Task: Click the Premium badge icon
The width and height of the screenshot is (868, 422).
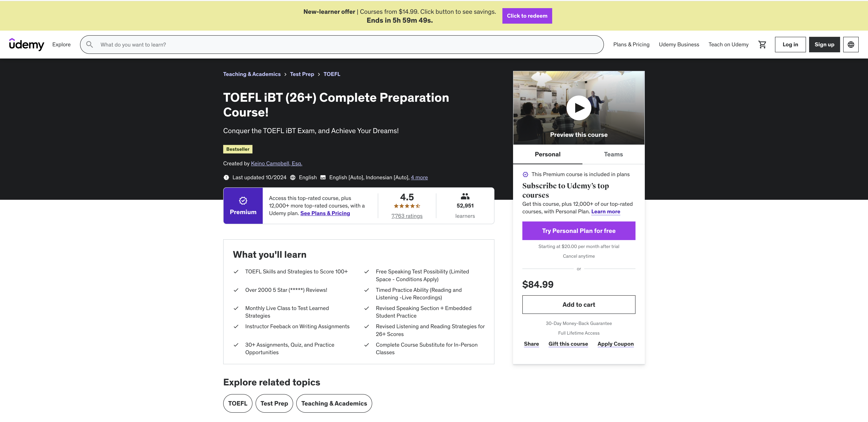Action: pos(243,201)
